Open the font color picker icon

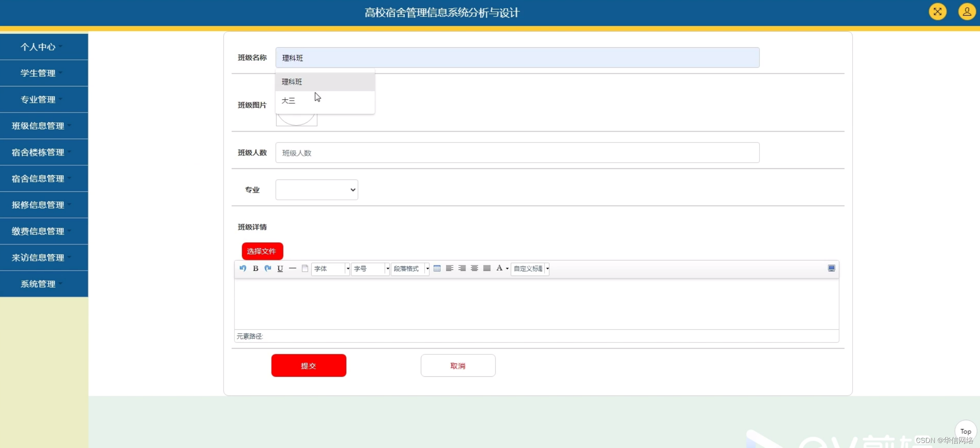tap(500, 268)
